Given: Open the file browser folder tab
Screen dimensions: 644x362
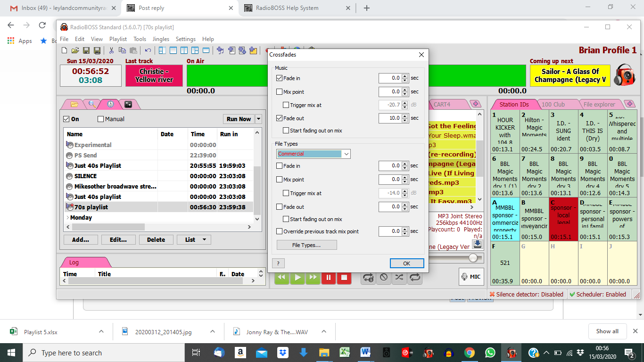Looking at the screenshot, I should (x=74, y=104).
